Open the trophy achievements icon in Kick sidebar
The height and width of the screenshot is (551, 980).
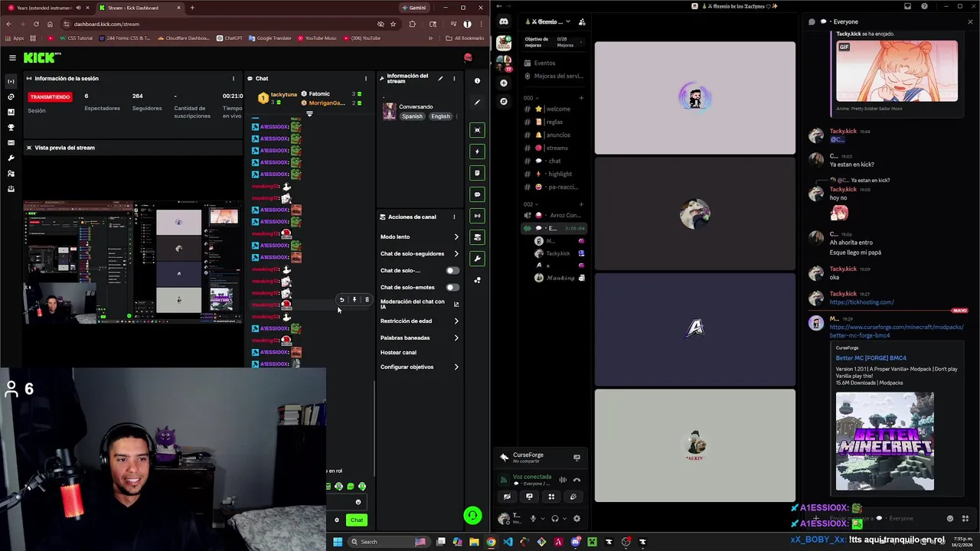click(11, 127)
